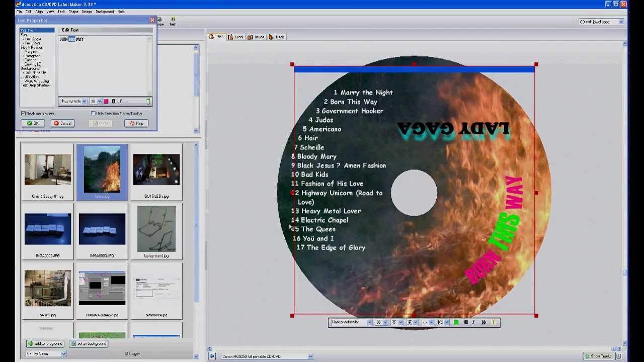Click the italic I icon in Text Properties
This screenshot has height=362, width=644.
[x=121, y=101]
